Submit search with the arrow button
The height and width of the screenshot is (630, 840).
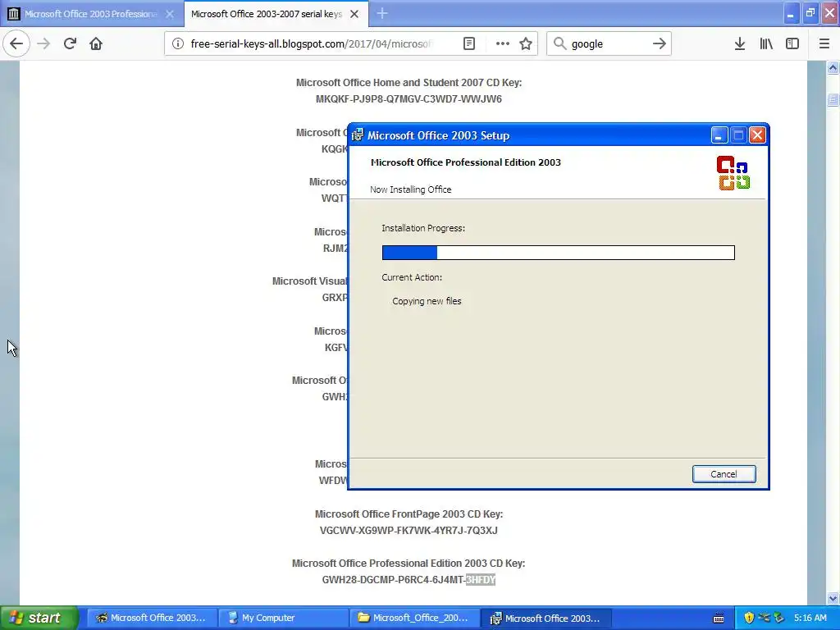click(x=659, y=43)
